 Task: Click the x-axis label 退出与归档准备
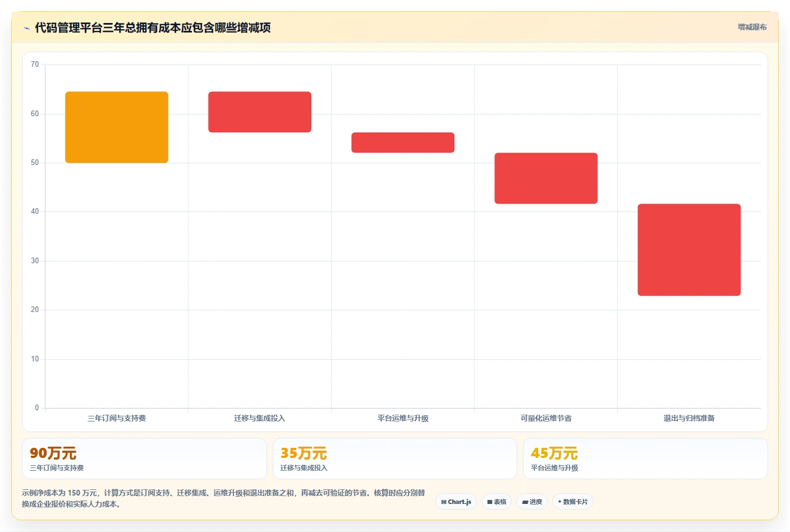pyautogui.click(x=689, y=418)
